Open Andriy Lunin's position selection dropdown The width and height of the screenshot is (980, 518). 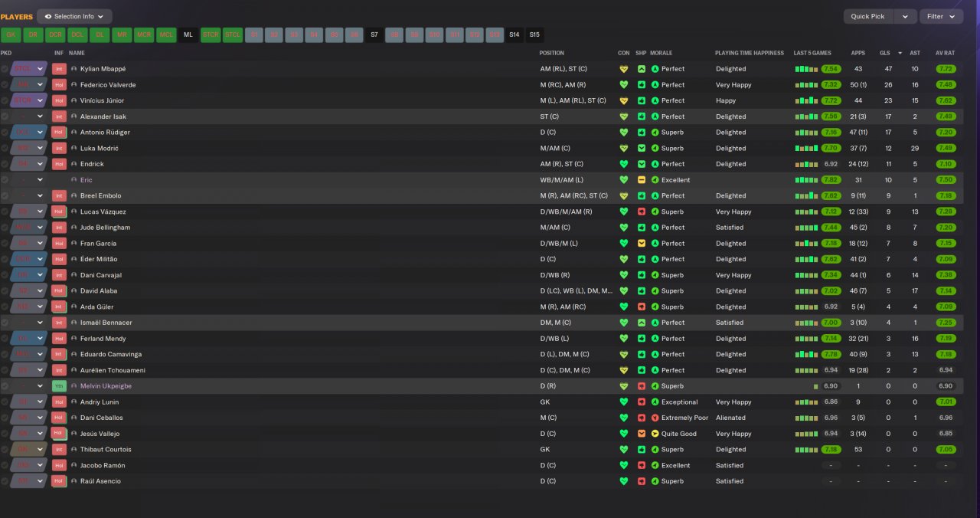tap(41, 402)
